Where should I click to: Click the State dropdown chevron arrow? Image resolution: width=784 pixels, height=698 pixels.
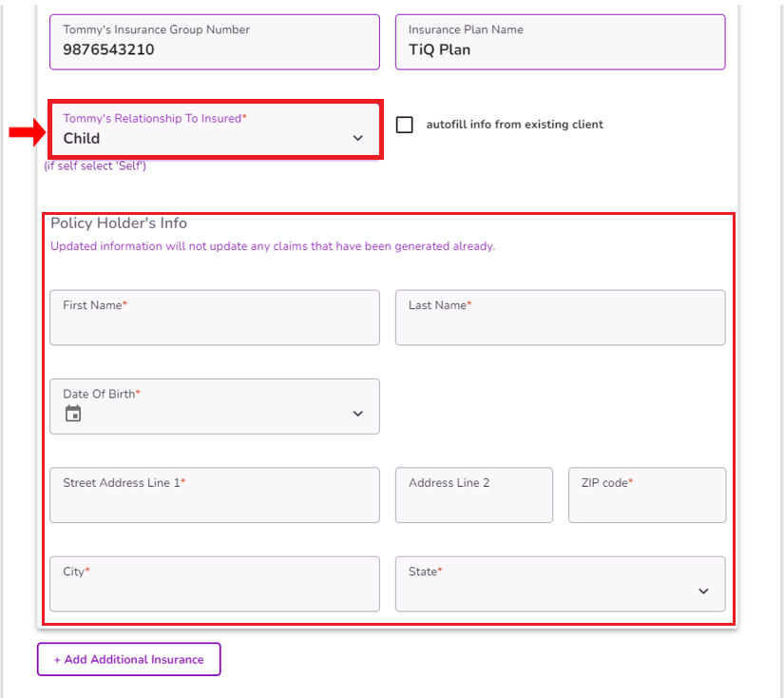(x=703, y=590)
